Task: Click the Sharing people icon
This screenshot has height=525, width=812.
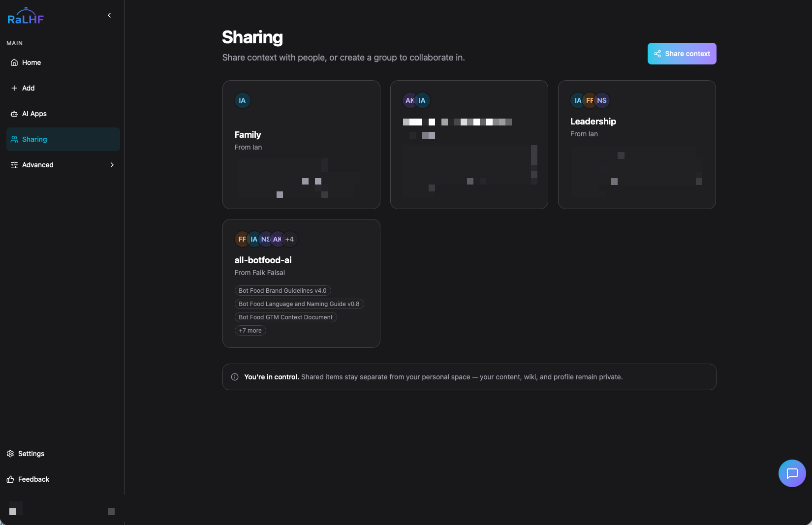Action: (x=14, y=139)
